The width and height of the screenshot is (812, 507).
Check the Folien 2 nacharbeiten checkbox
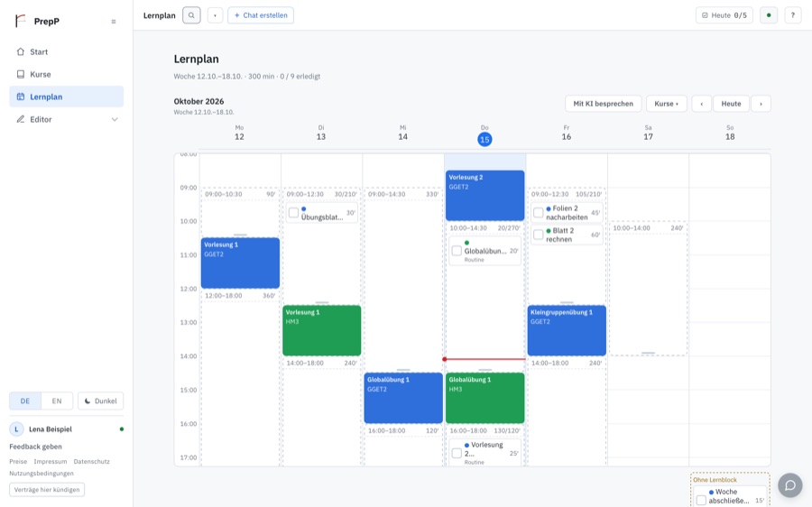538,213
